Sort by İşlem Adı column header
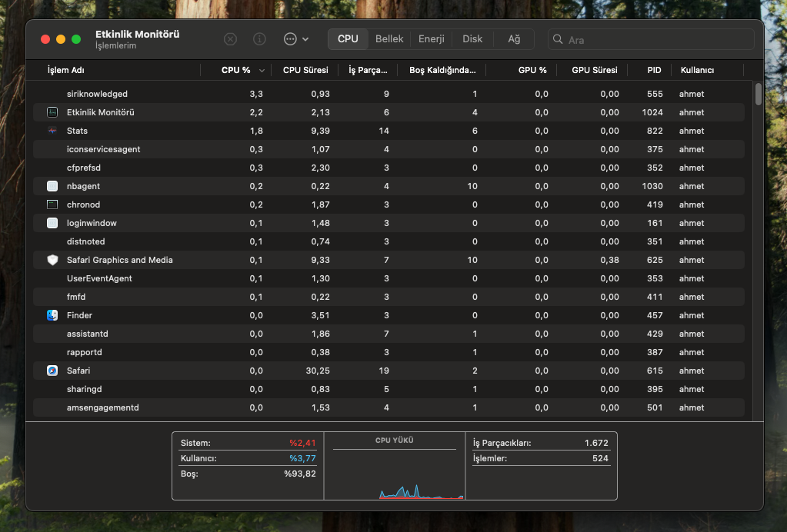Screen dimensions: 787x532 click(66, 71)
